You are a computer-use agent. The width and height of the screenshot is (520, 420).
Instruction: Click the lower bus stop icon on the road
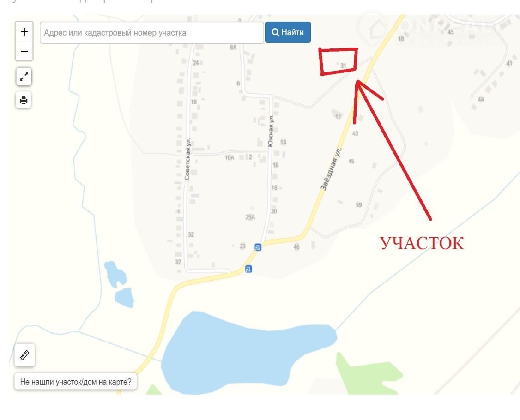pos(248,269)
